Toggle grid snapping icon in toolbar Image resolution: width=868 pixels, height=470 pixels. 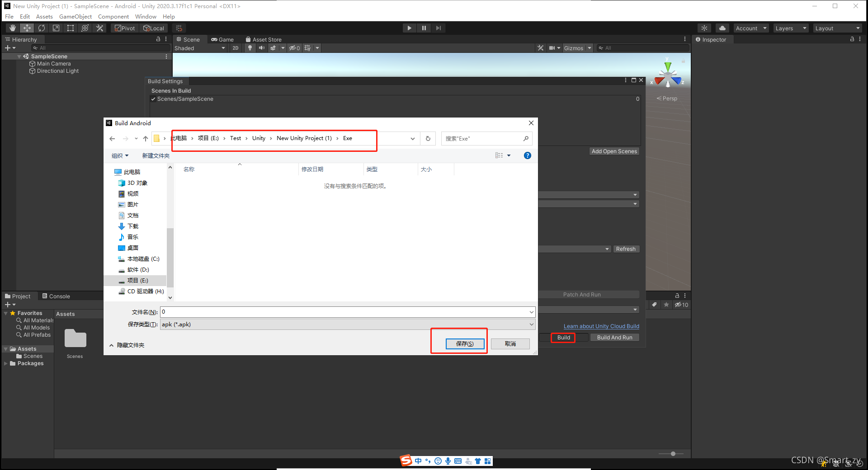(179, 28)
